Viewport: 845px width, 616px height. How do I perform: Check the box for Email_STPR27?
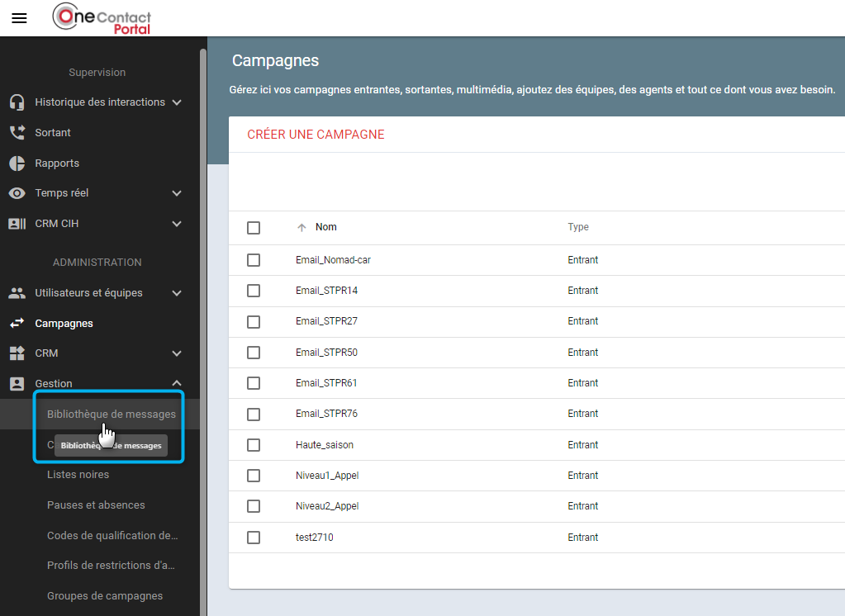(254, 322)
